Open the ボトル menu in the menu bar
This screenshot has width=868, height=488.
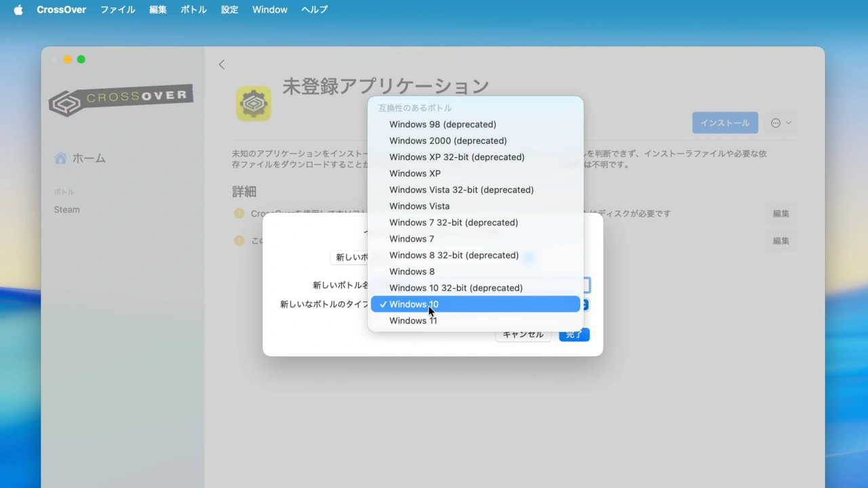coord(194,9)
